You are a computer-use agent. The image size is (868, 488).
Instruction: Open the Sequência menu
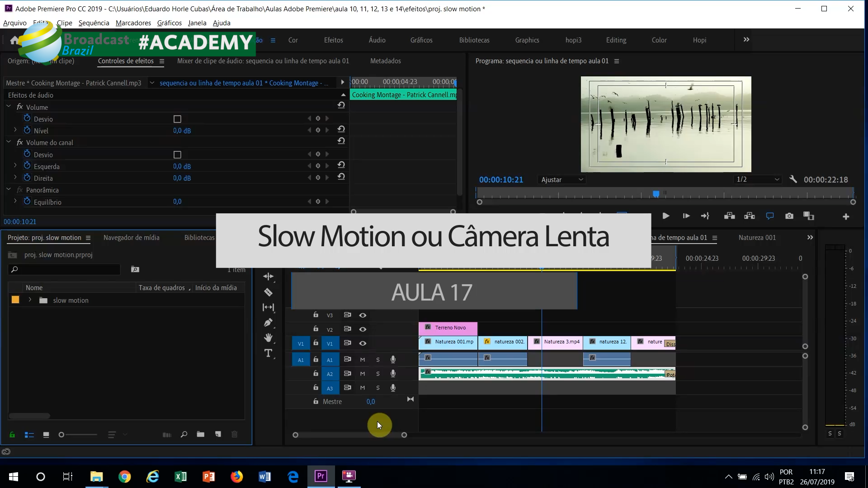click(94, 23)
